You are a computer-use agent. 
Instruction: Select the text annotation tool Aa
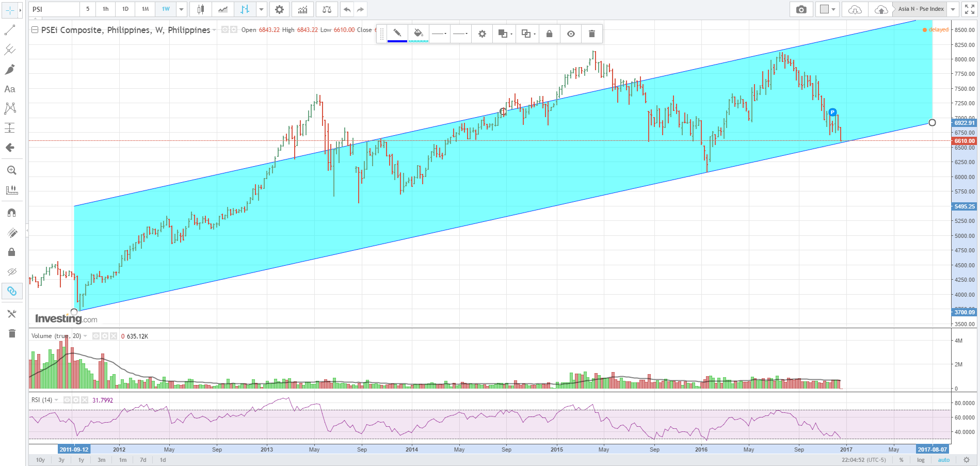coord(9,89)
